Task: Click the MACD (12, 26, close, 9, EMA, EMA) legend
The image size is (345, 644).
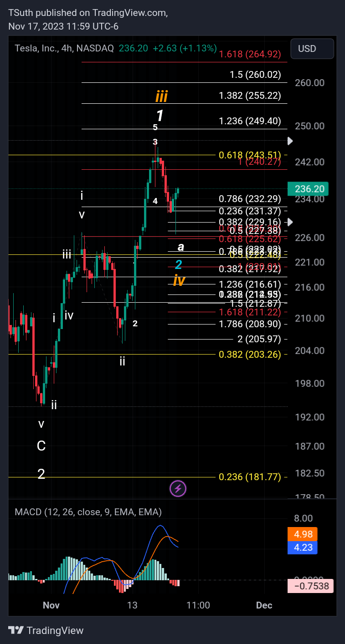Action: [x=88, y=512]
